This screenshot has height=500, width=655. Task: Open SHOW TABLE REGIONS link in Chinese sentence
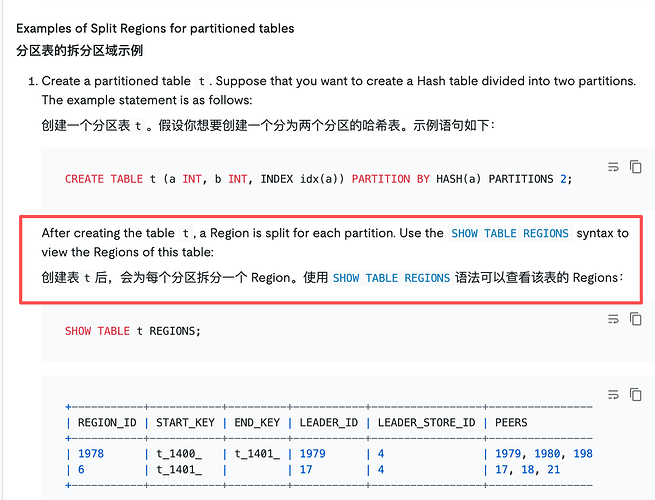(391, 278)
